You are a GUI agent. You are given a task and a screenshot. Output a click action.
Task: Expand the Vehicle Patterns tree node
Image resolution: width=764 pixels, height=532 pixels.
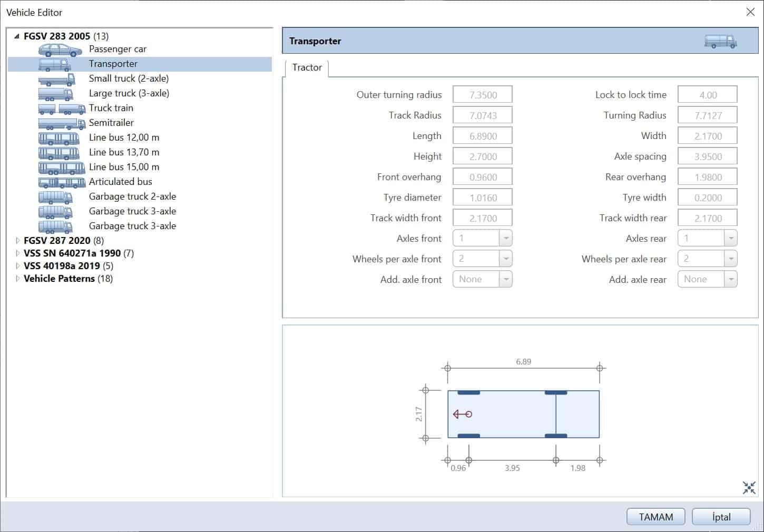pos(17,279)
